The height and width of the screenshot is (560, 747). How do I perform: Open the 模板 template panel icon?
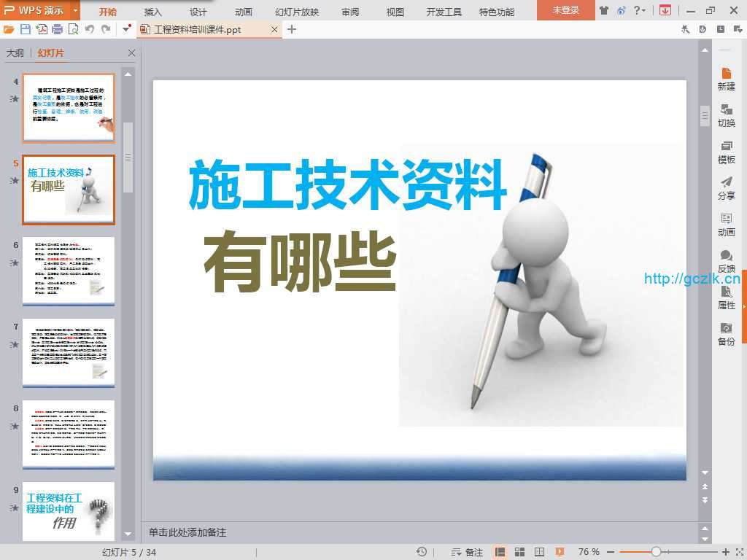[726, 152]
